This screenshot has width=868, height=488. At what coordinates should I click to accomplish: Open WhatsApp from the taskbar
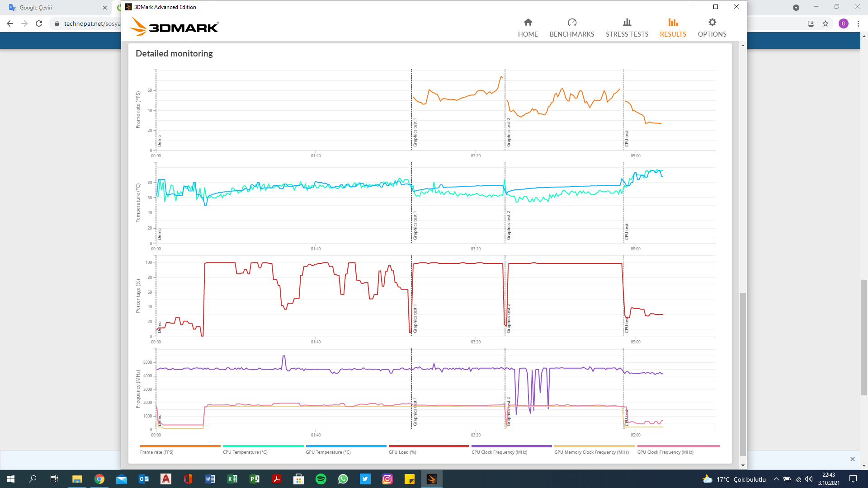pyautogui.click(x=343, y=479)
